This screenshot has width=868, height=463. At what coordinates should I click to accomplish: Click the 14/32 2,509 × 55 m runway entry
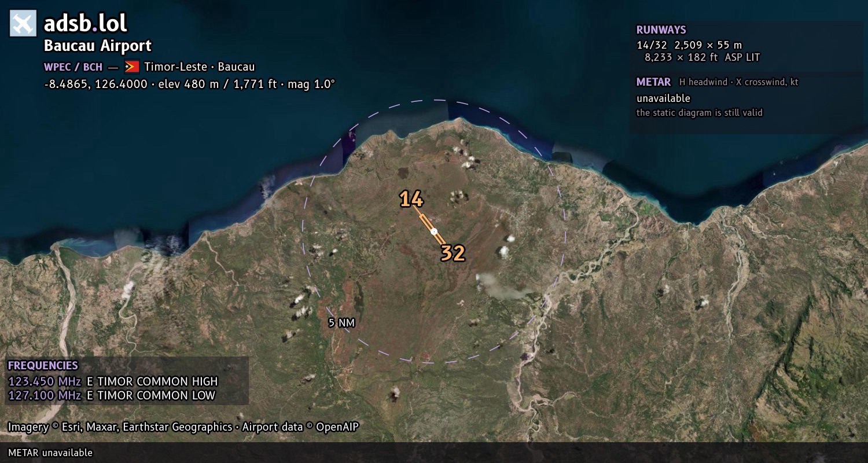coord(689,45)
